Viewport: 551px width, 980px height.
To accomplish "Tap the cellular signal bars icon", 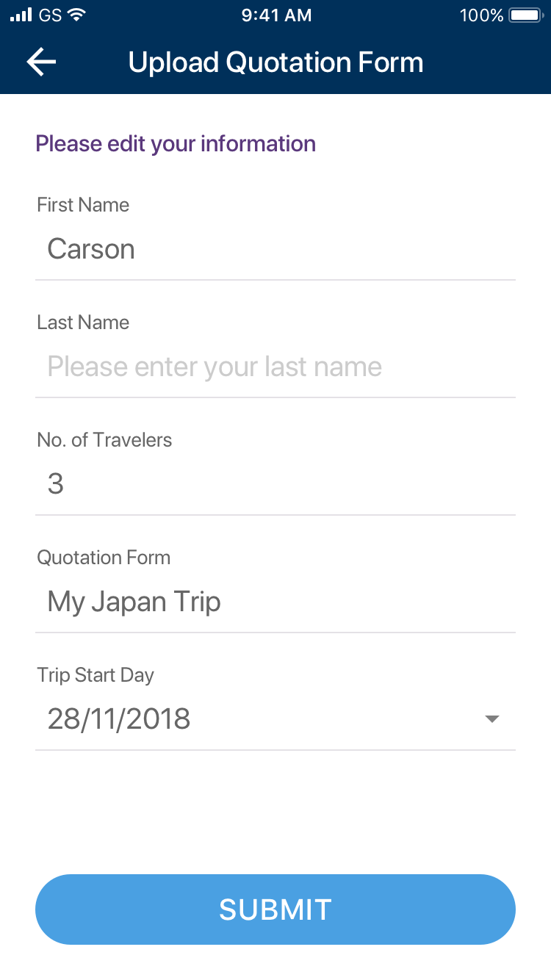I will 21,15.
